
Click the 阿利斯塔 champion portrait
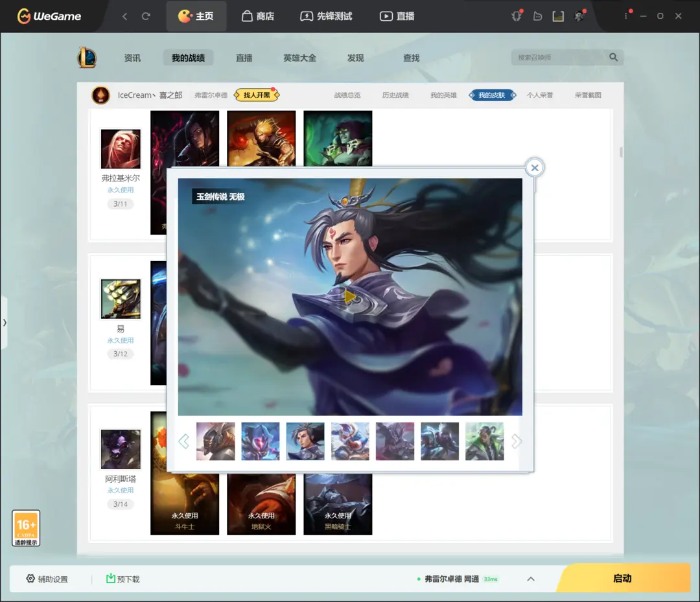121,449
